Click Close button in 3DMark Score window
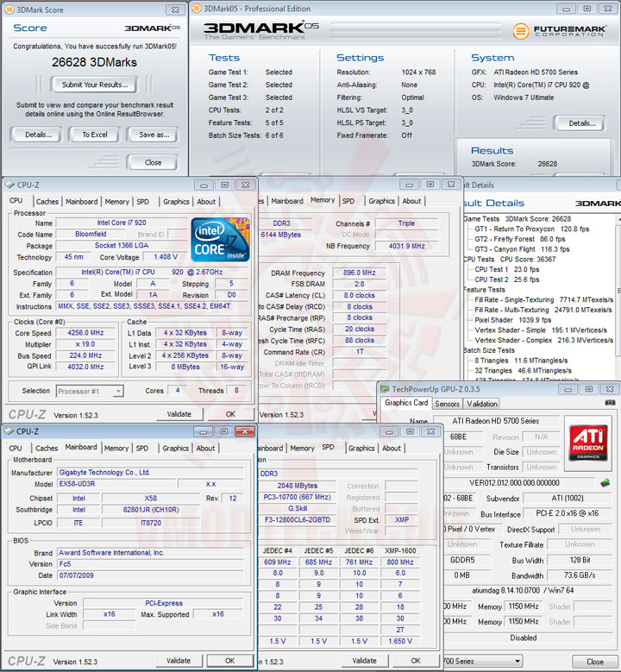 click(x=153, y=162)
